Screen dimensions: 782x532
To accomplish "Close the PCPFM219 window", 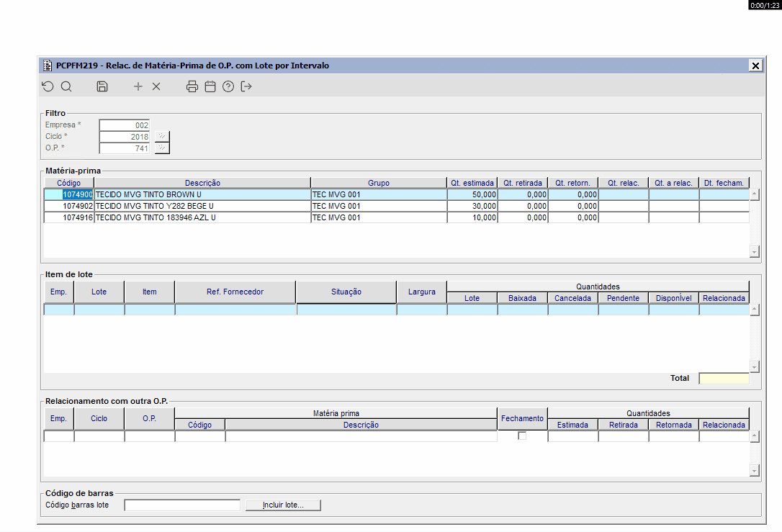I will (755, 66).
